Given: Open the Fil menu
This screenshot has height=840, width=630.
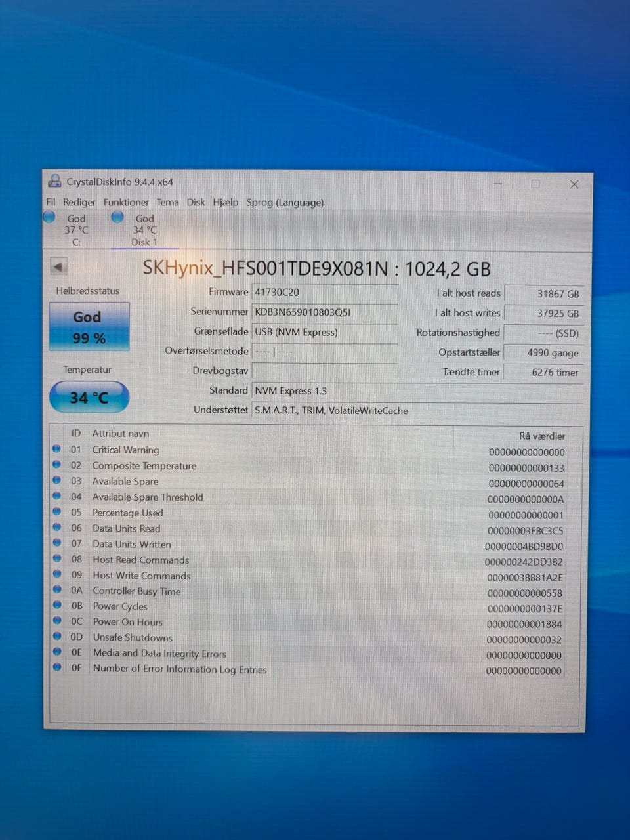Looking at the screenshot, I should coord(51,202).
